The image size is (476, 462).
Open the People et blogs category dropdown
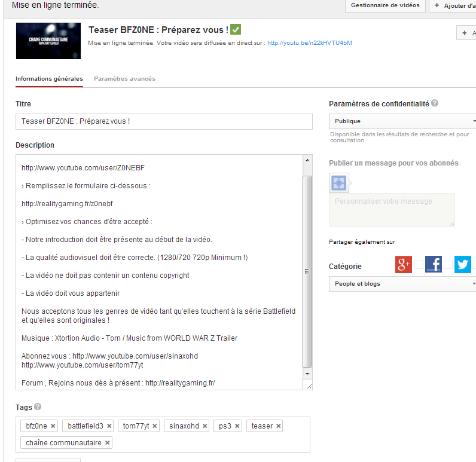[x=402, y=284]
